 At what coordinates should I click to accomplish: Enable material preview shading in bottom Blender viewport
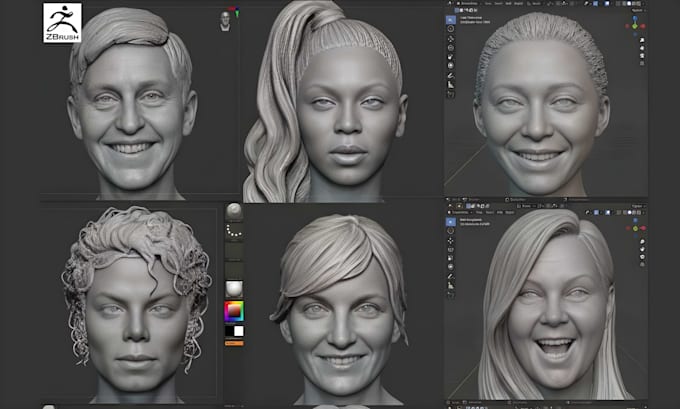634,213
